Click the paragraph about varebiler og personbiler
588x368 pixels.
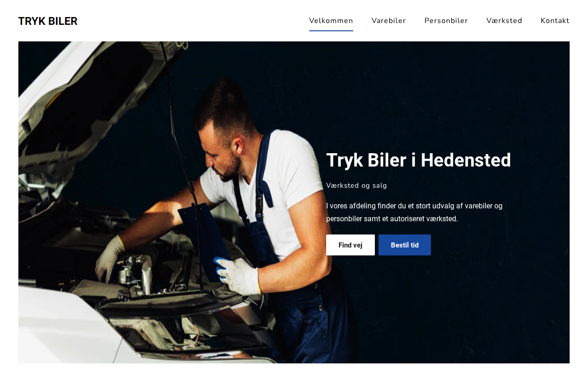click(x=414, y=212)
